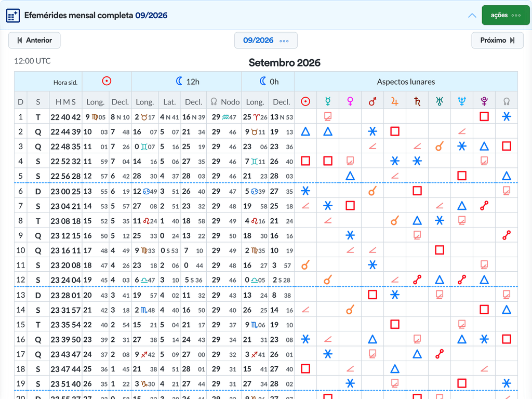
Task: Click the Moon 0h column group header
Action: [x=269, y=82]
